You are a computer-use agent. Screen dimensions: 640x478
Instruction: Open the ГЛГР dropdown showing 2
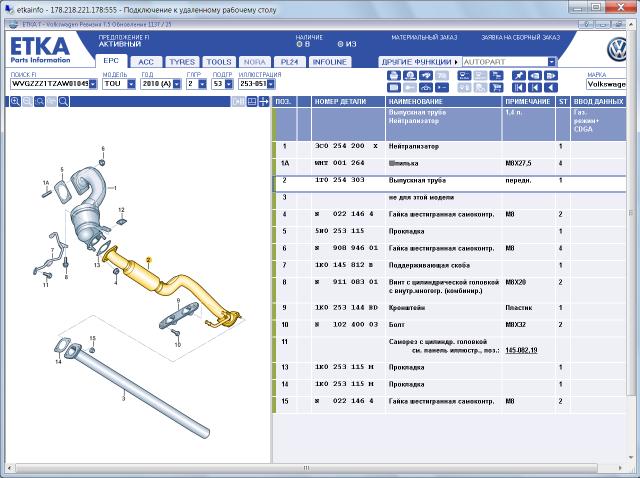coord(202,84)
